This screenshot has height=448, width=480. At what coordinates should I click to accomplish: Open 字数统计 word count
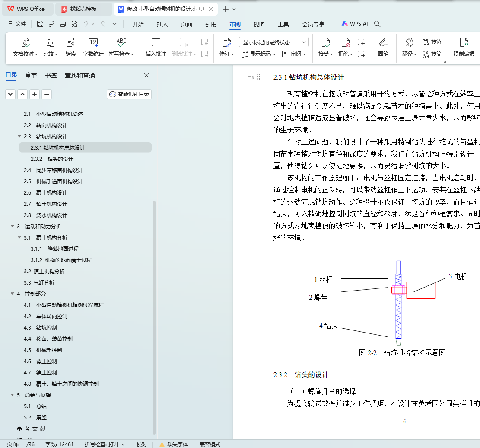tap(93, 48)
